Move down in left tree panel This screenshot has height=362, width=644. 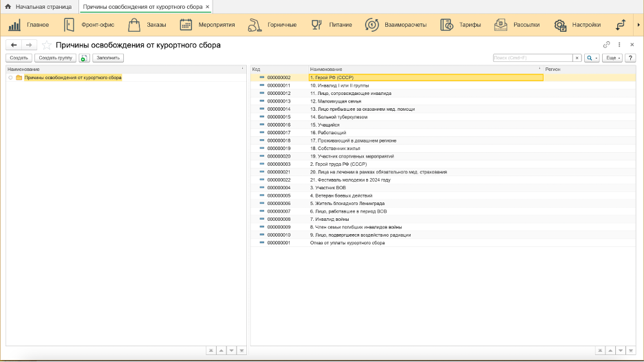click(x=231, y=350)
